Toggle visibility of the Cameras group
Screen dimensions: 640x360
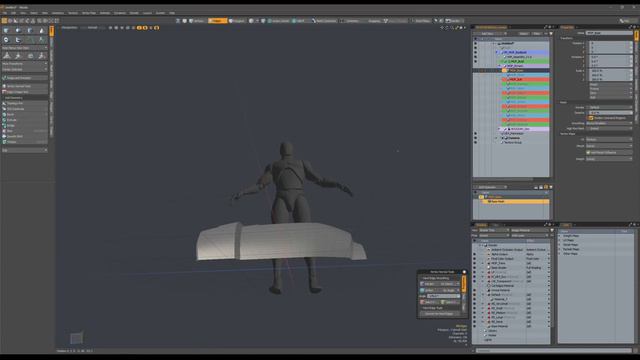tap(475, 138)
